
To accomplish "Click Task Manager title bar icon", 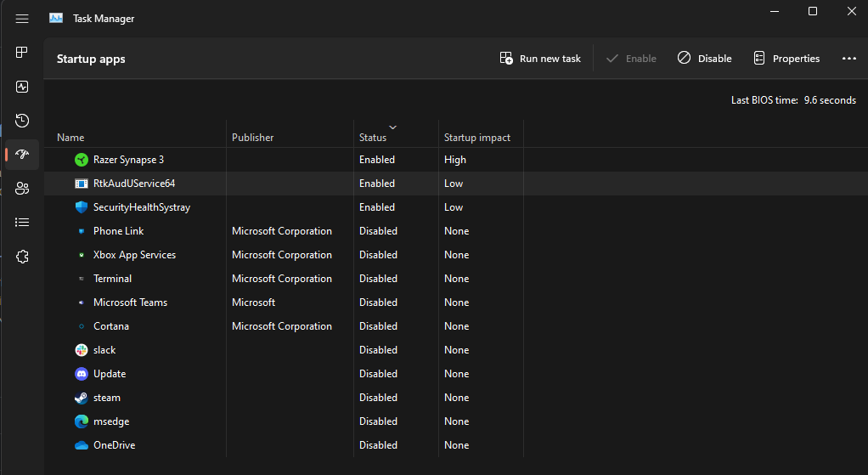I will [56, 19].
